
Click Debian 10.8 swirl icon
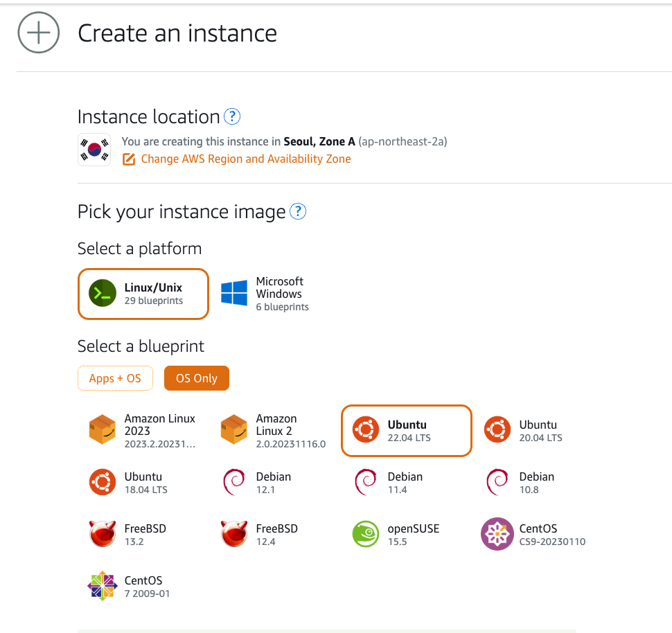coord(497,482)
